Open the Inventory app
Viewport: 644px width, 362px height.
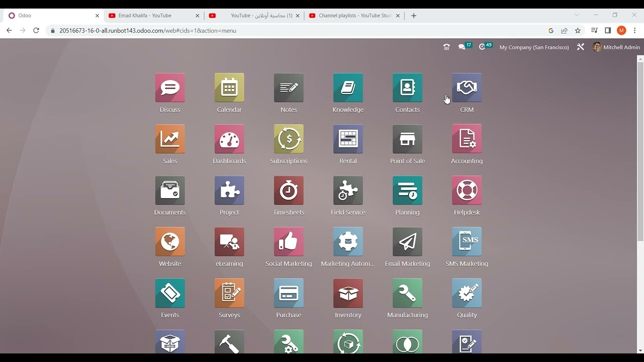pyautogui.click(x=348, y=293)
